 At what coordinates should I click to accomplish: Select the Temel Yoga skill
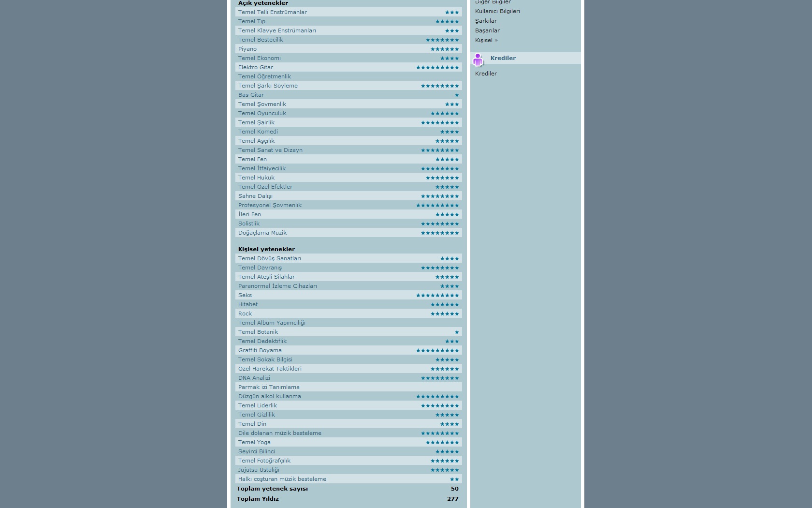tap(254, 442)
